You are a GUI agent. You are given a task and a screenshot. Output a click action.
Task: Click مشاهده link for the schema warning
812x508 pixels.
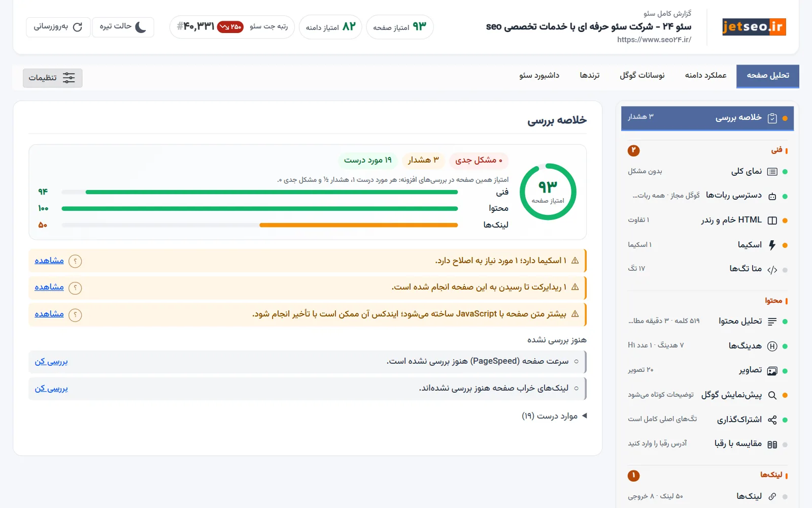tap(49, 261)
